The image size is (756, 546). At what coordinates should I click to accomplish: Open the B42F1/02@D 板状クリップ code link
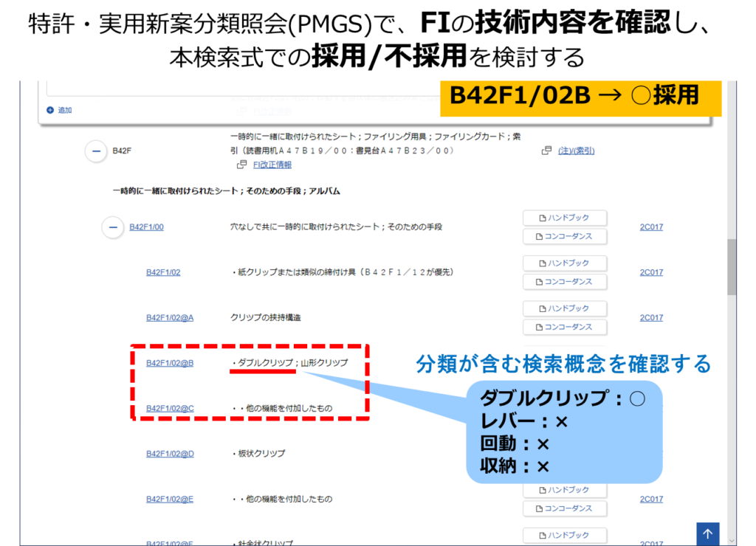(170, 454)
